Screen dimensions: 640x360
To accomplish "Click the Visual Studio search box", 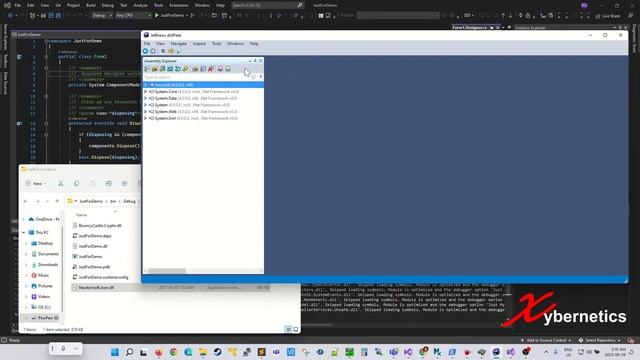I will 267,5.
